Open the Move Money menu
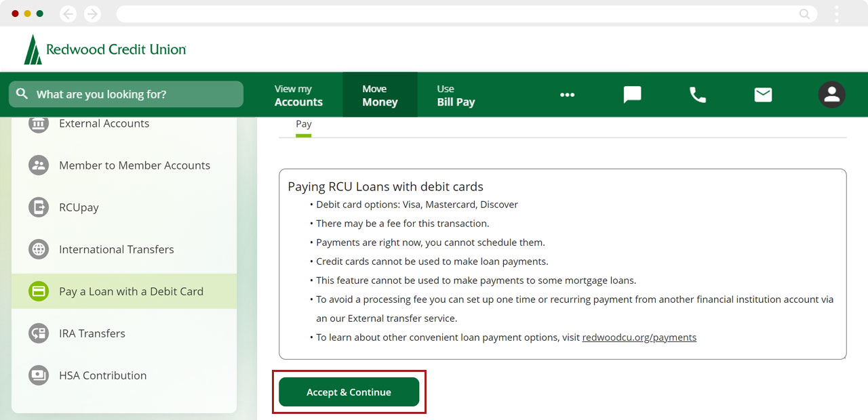868x420 pixels. [380, 96]
